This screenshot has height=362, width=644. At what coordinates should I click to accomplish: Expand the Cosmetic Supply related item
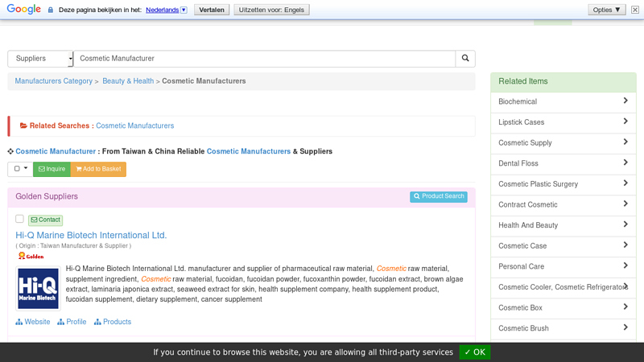563,143
